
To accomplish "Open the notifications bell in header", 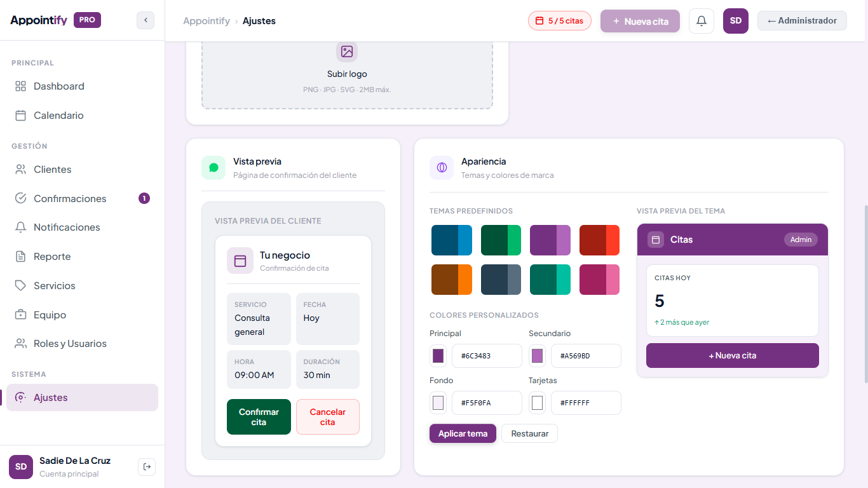I will pos(702,21).
